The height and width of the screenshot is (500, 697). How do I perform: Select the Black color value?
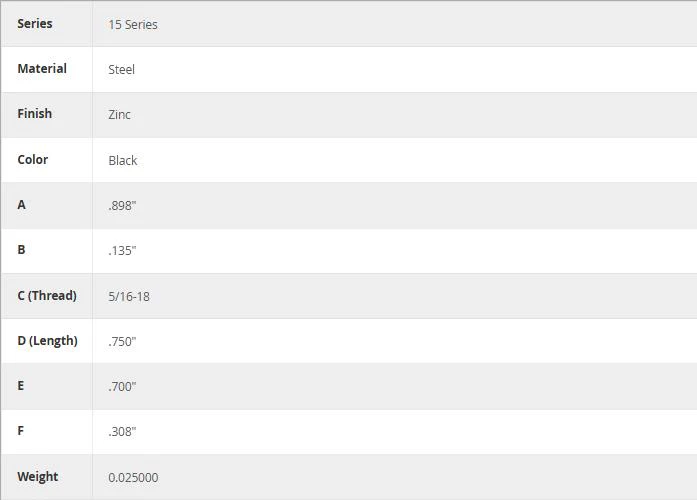click(x=123, y=160)
